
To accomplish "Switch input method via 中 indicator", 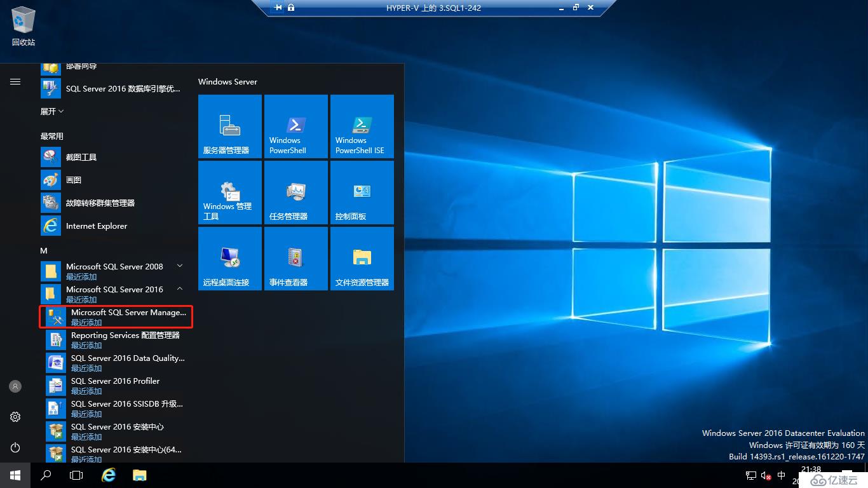I will 781,475.
